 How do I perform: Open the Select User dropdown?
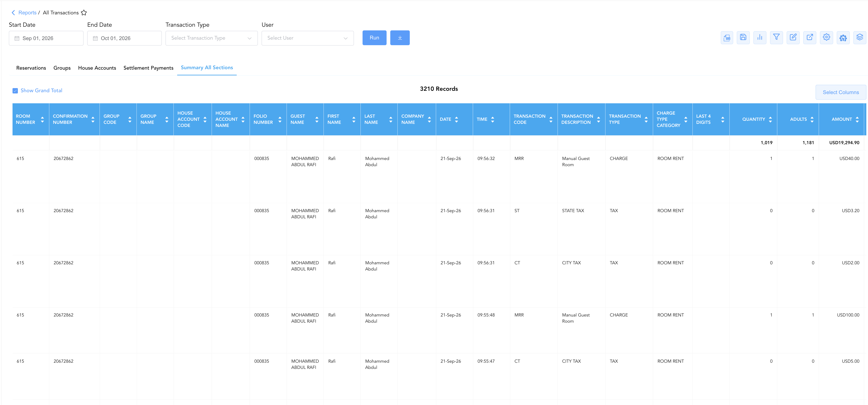[x=308, y=38]
